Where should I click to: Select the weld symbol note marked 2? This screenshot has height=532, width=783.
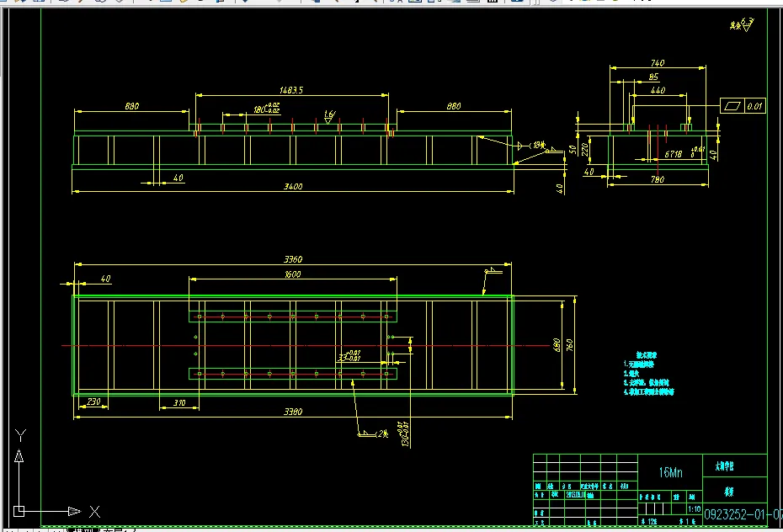(373, 434)
